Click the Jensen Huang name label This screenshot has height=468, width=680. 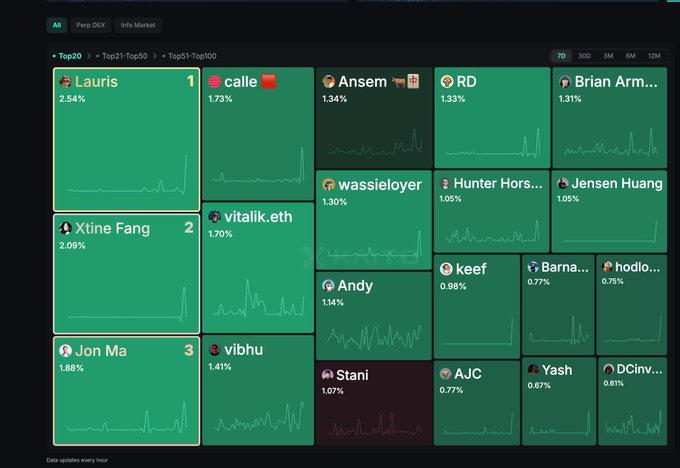point(617,183)
